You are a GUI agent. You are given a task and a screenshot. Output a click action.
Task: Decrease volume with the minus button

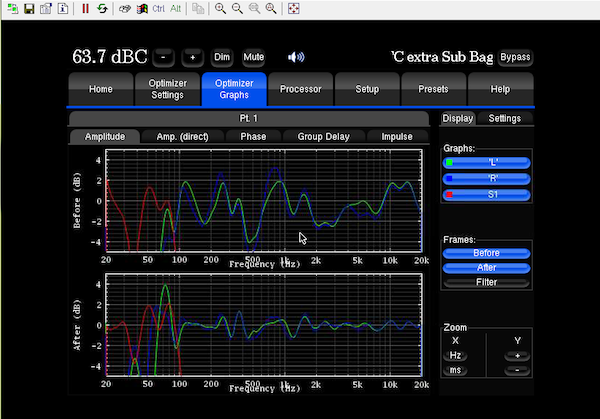click(165, 57)
